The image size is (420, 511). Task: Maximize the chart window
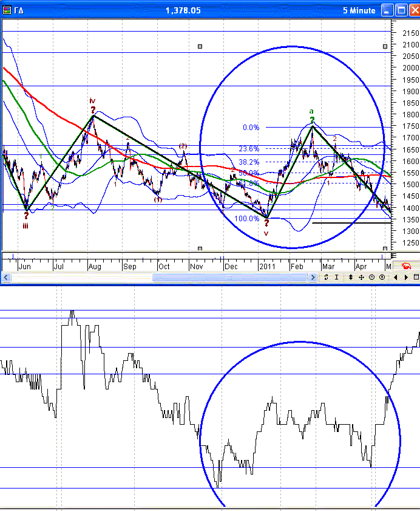[401, 10]
